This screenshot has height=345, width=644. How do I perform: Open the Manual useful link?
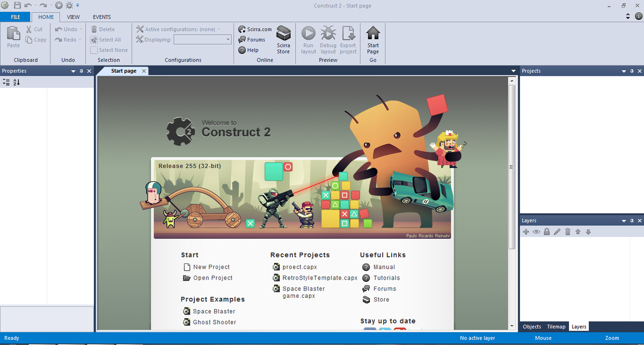point(379,267)
